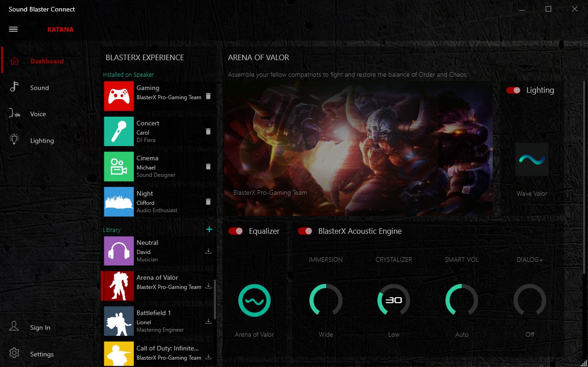The image size is (588, 367).
Task: Toggle the Lighting switch off
Action: 514,90
